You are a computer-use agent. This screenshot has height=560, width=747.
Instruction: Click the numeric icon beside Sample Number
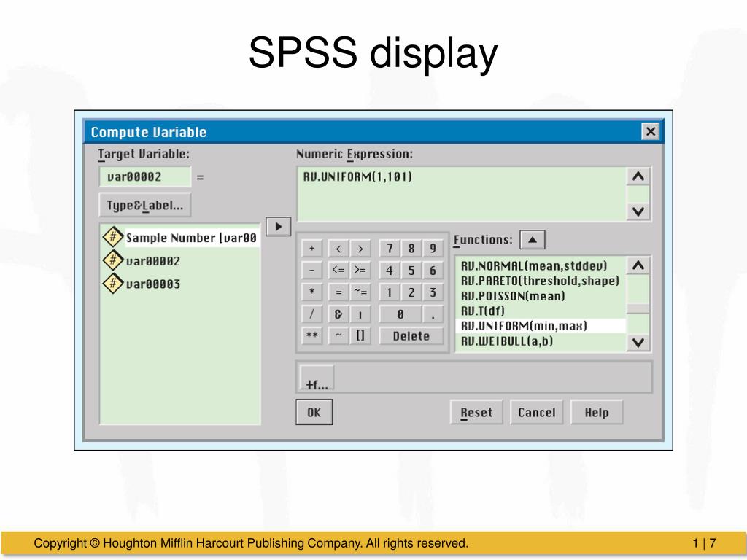[x=113, y=237]
